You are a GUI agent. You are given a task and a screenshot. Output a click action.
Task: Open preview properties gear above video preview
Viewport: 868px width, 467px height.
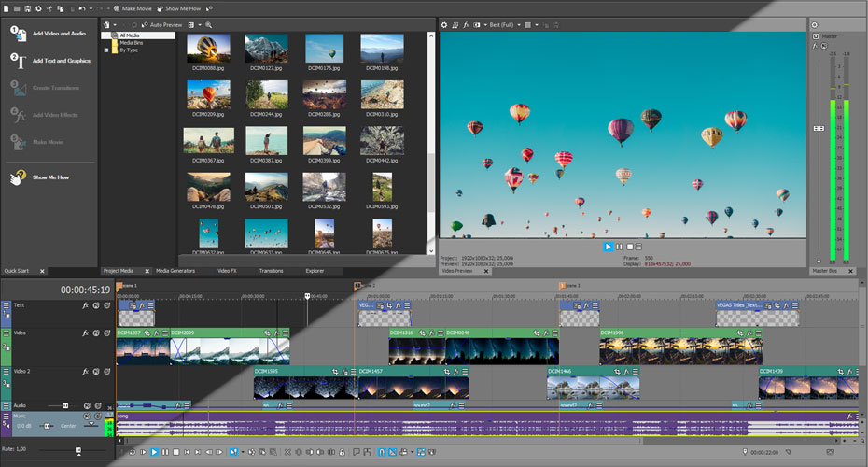444,25
